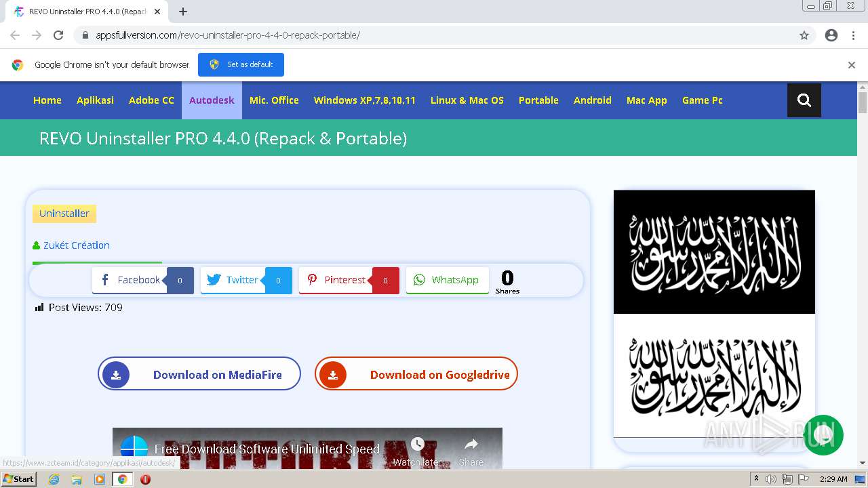Viewport: 868px width, 488px height.
Task: Click the black calligraphy banner image
Action: coord(714,252)
